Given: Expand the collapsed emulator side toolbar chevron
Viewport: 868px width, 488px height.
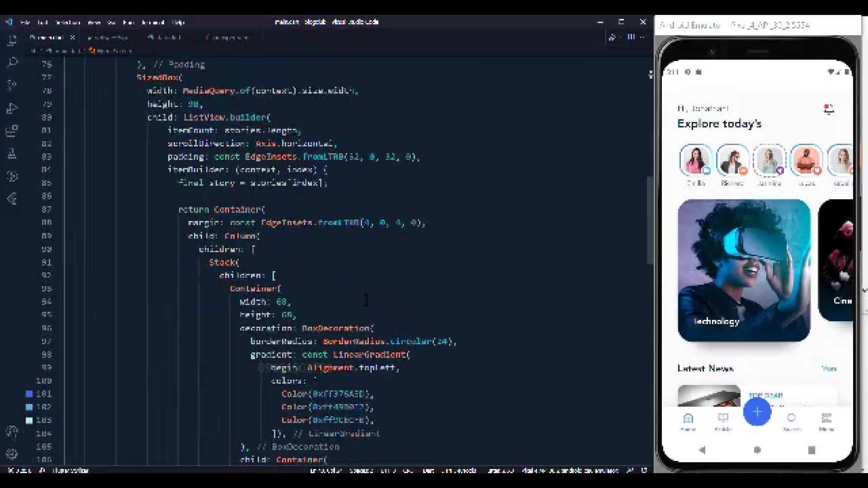Looking at the screenshot, I should [x=864, y=291].
